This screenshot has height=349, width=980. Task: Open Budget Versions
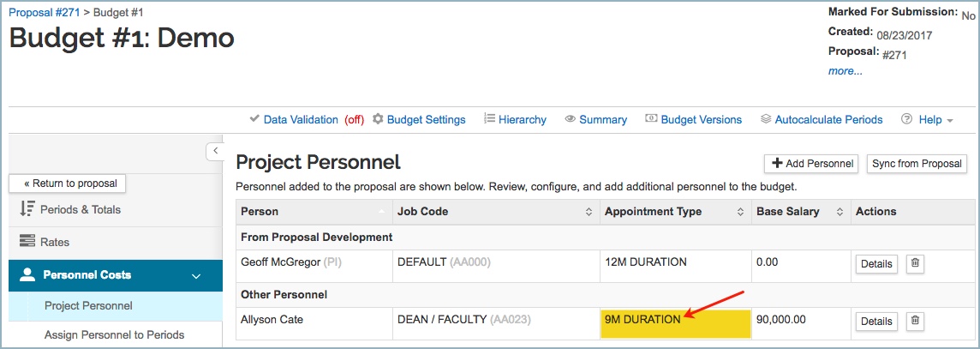click(693, 119)
